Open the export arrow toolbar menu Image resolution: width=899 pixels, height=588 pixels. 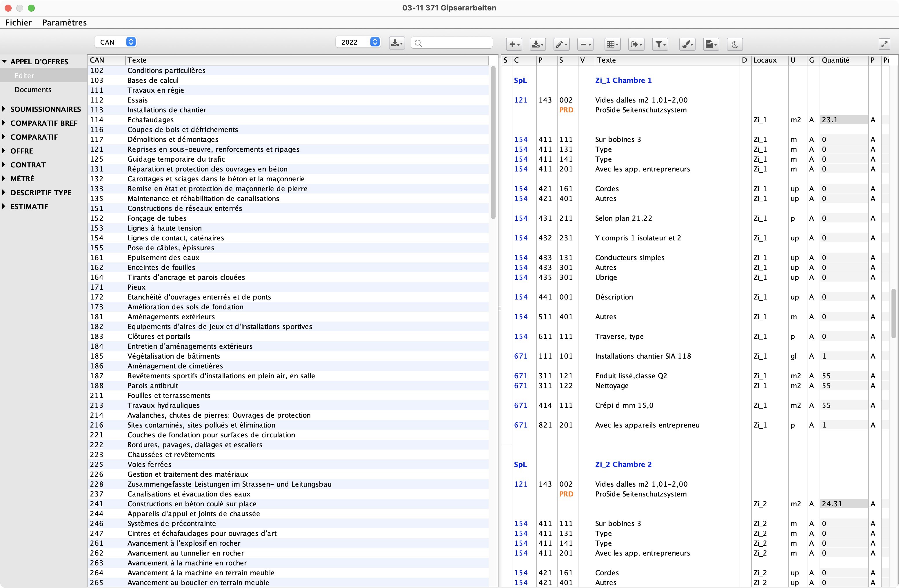(636, 44)
